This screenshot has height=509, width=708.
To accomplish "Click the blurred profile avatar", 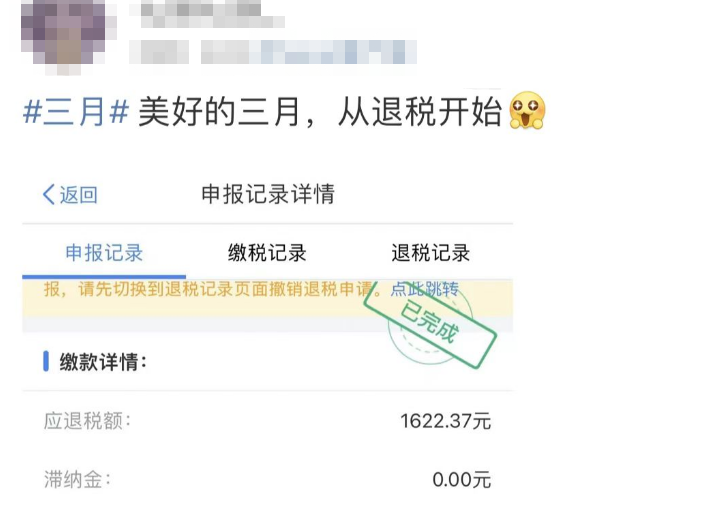I will click(x=63, y=34).
